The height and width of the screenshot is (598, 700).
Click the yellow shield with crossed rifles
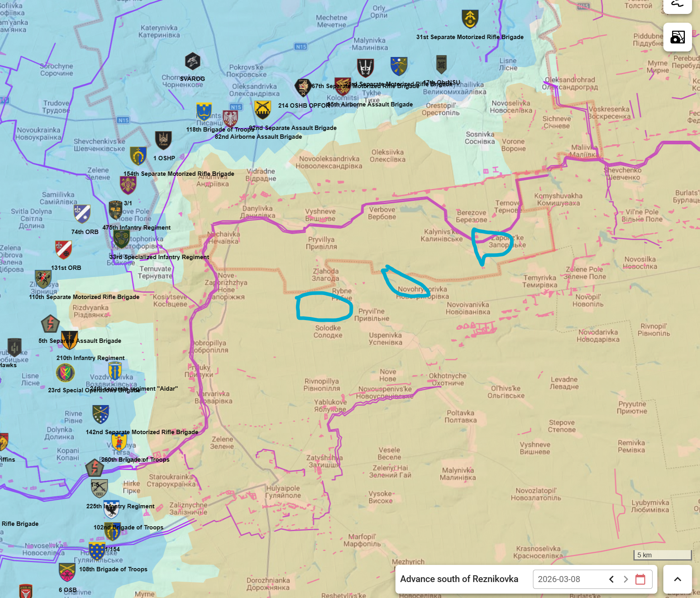point(263,110)
